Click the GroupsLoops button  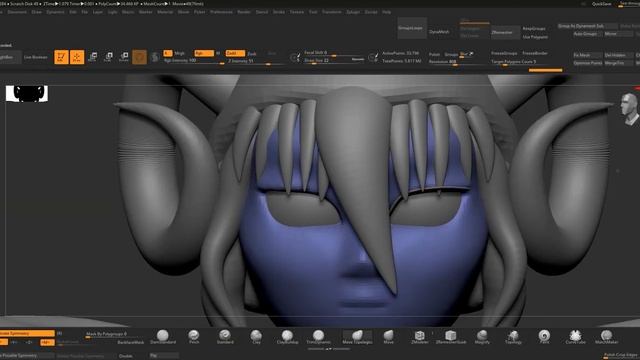412,28
